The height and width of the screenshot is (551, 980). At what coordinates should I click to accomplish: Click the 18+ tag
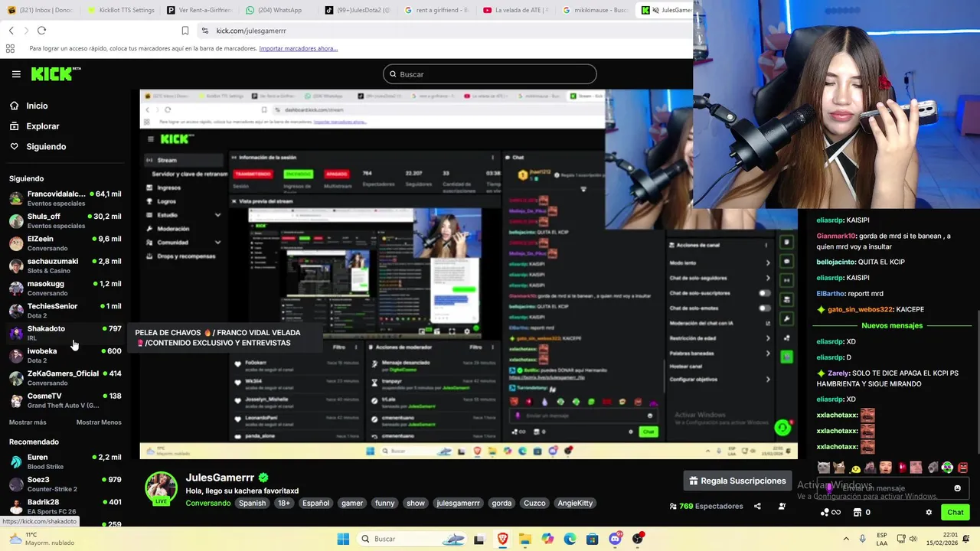coord(284,503)
